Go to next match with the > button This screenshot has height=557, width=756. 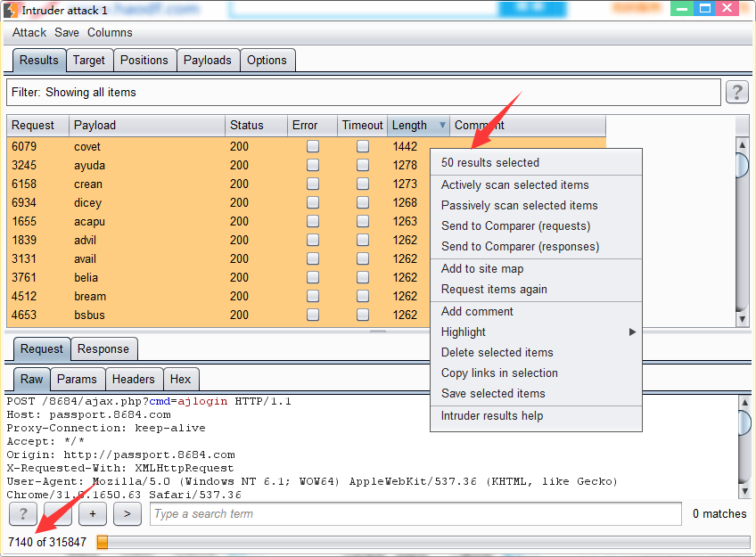click(x=127, y=513)
